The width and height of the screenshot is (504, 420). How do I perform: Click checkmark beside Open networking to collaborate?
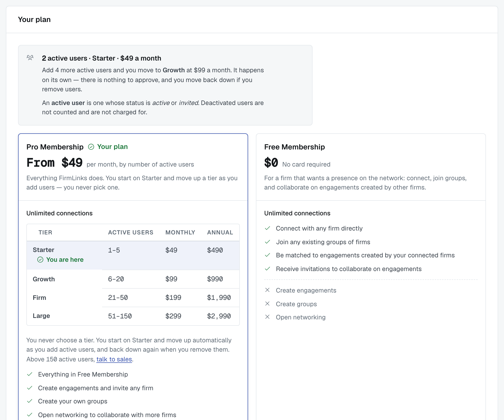point(30,415)
